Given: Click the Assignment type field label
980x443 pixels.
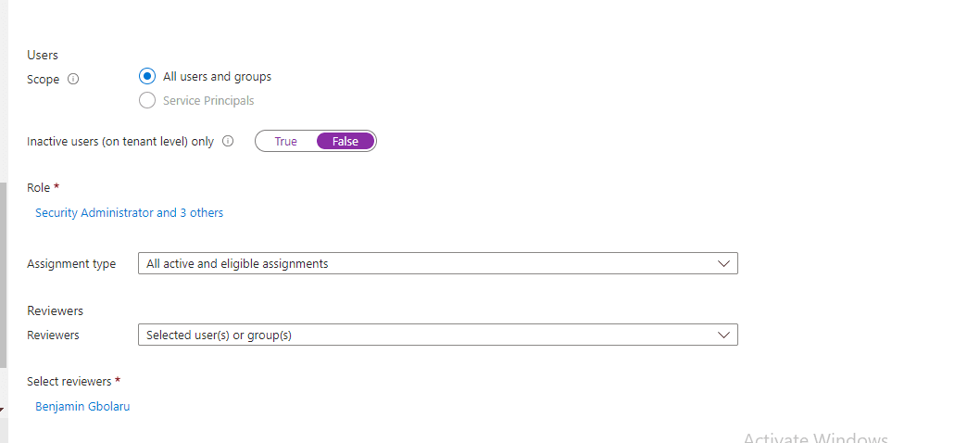Looking at the screenshot, I should 71,264.
